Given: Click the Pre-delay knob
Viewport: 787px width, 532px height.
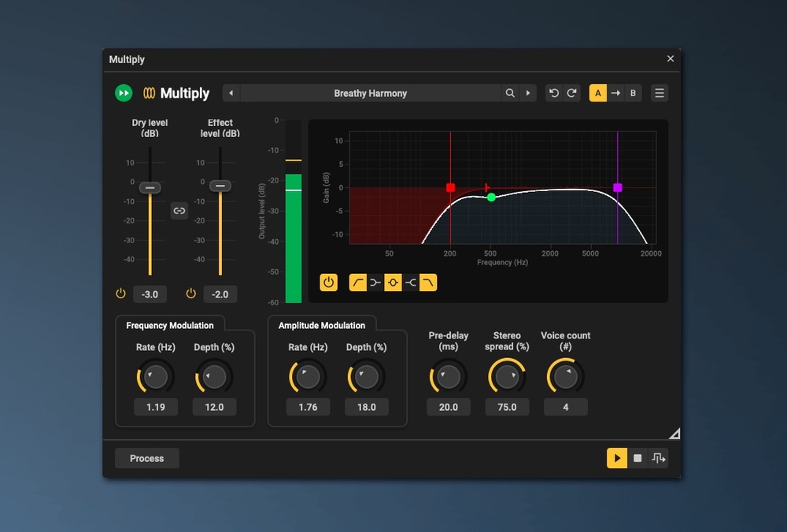Looking at the screenshot, I should point(449,376).
